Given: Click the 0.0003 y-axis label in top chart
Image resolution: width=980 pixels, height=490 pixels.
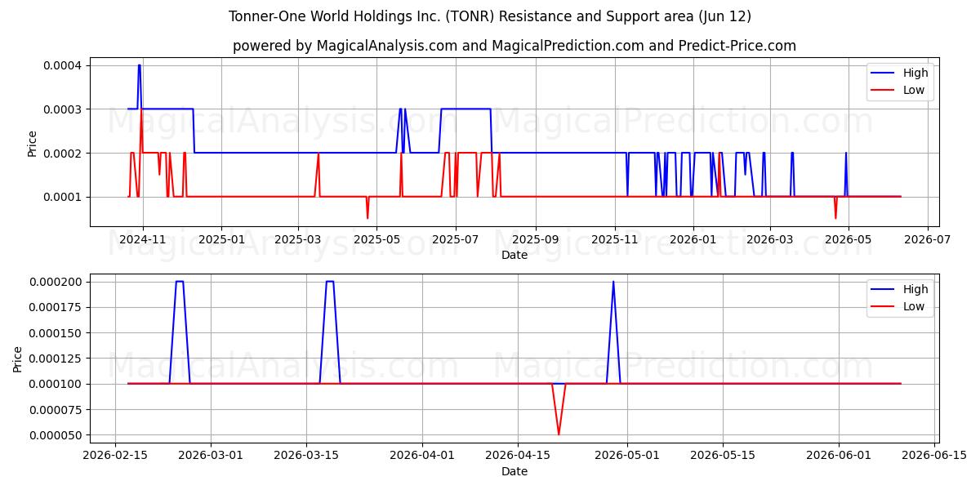Looking at the screenshot, I should pyautogui.click(x=61, y=109).
